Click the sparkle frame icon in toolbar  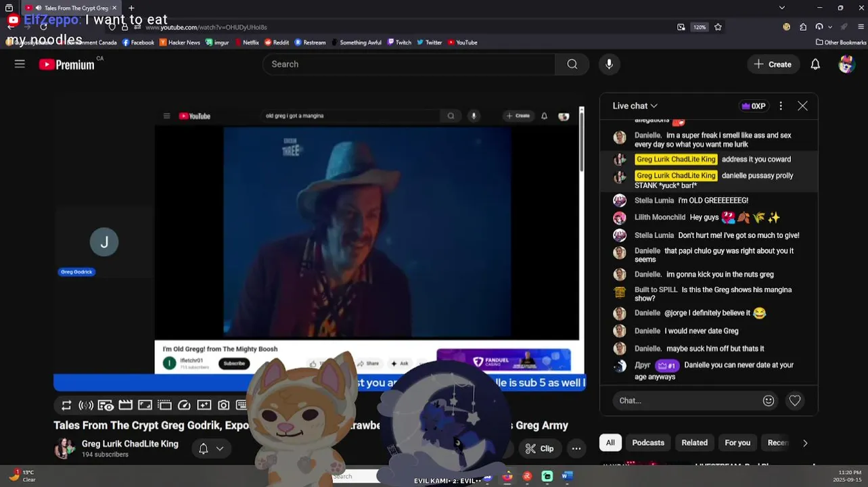[x=204, y=405]
